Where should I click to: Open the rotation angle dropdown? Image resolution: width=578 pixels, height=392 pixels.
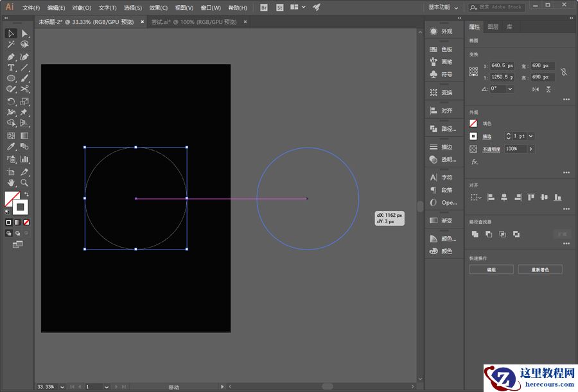[x=510, y=89]
